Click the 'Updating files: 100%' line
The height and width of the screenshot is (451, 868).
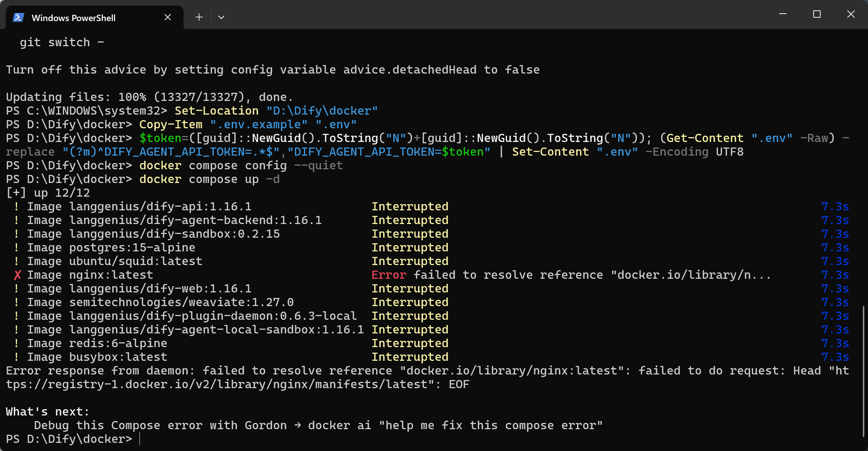149,97
